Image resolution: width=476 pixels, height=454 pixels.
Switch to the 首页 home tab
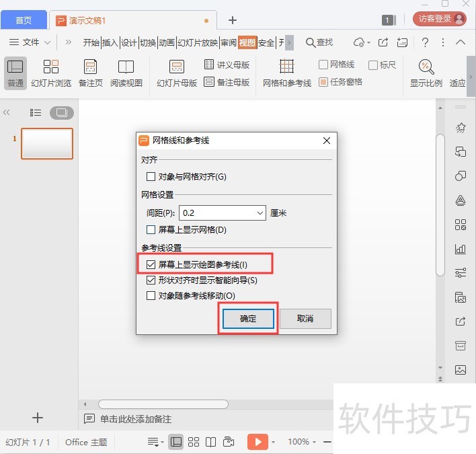[24, 20]
